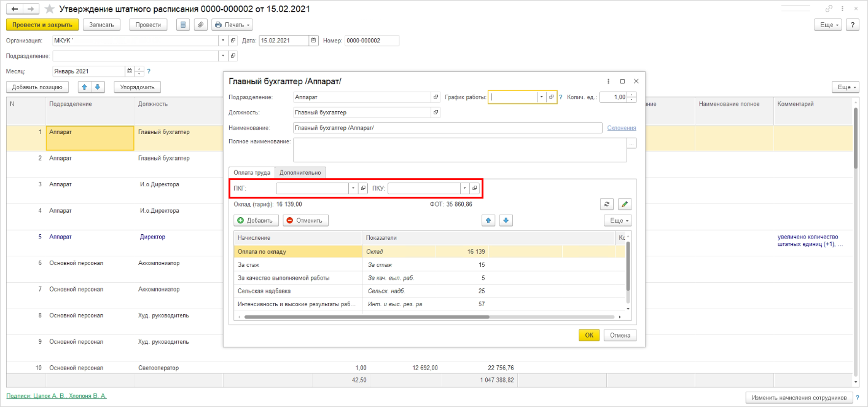Open calendar picker for Дата field
This screenshot has width=868, height=407.
coord(314,41)
